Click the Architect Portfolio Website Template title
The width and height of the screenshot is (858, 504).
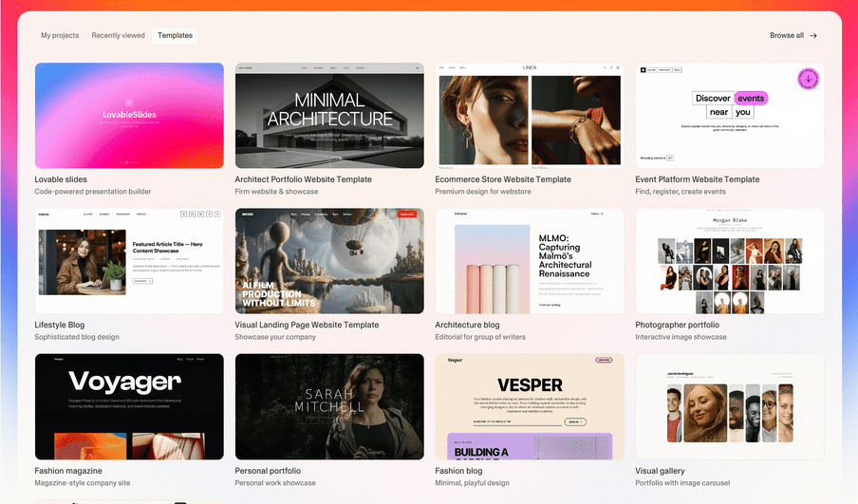303,179
